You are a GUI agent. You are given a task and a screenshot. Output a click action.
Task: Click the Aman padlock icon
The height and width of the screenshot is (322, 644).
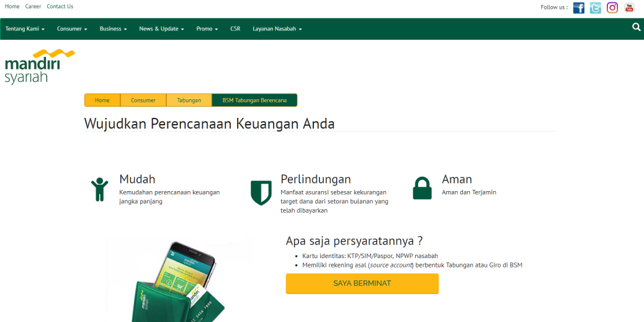click(423, 188)
